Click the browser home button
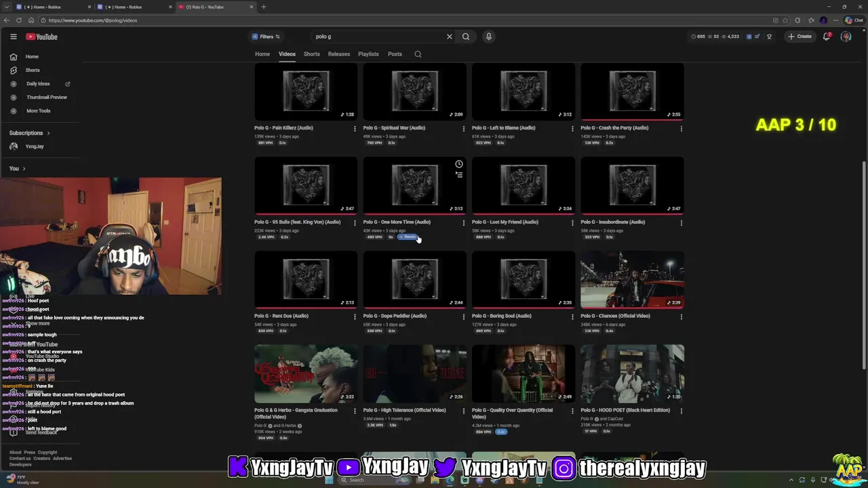The height and width of the screenshot is (488, 868). pyautogui.click(x=31, y=20)
